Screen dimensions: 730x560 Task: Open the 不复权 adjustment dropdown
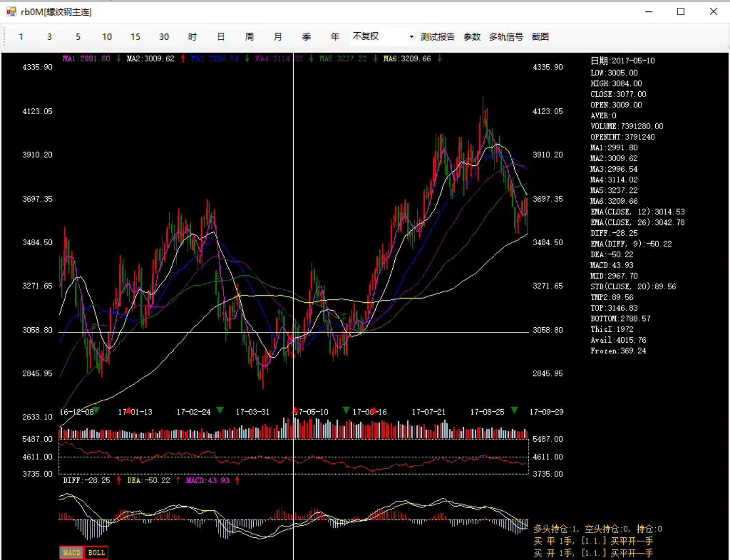411,37
